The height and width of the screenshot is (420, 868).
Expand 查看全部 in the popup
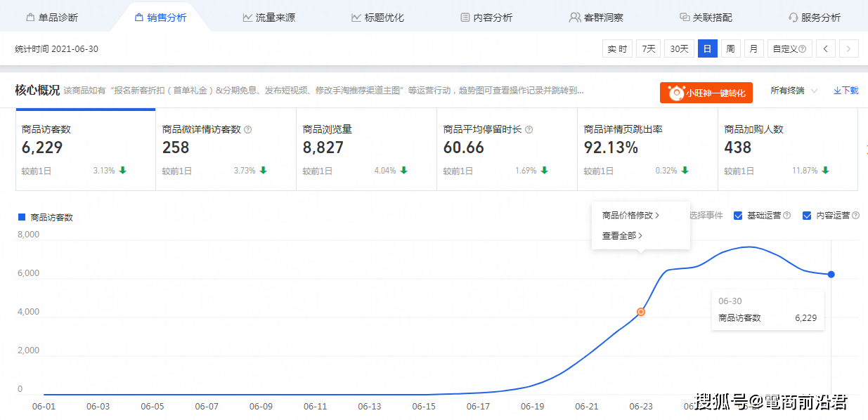click(x=622, y=236)
